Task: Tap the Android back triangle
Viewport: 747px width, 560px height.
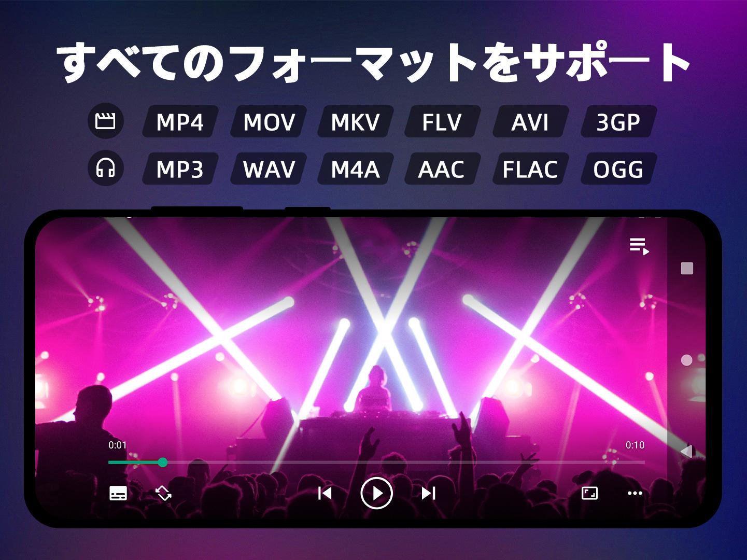Action: point(687,452)
